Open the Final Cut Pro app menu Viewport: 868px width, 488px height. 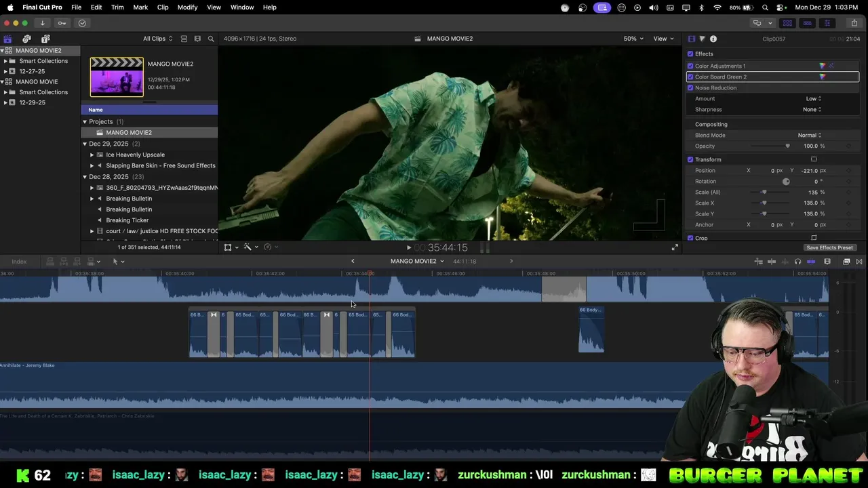[x=42, y=7]
